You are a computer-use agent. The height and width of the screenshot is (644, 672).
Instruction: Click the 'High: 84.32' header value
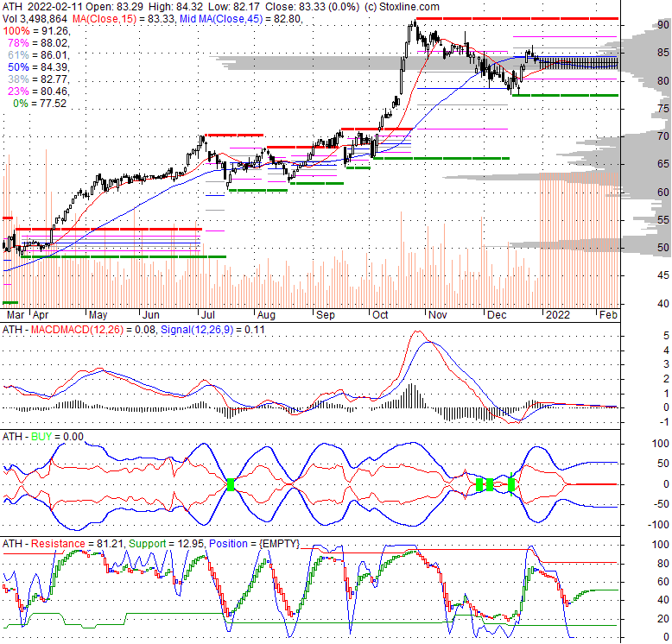coord(175,7)
